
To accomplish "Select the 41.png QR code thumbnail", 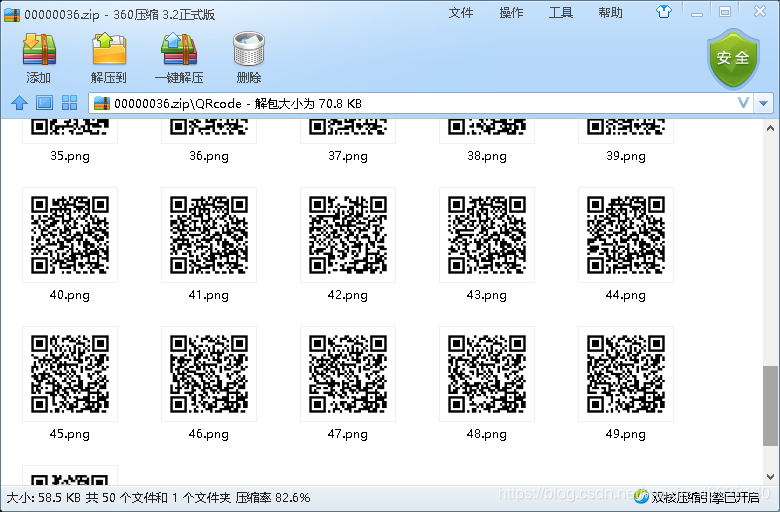I will click(x=209, y=235).
